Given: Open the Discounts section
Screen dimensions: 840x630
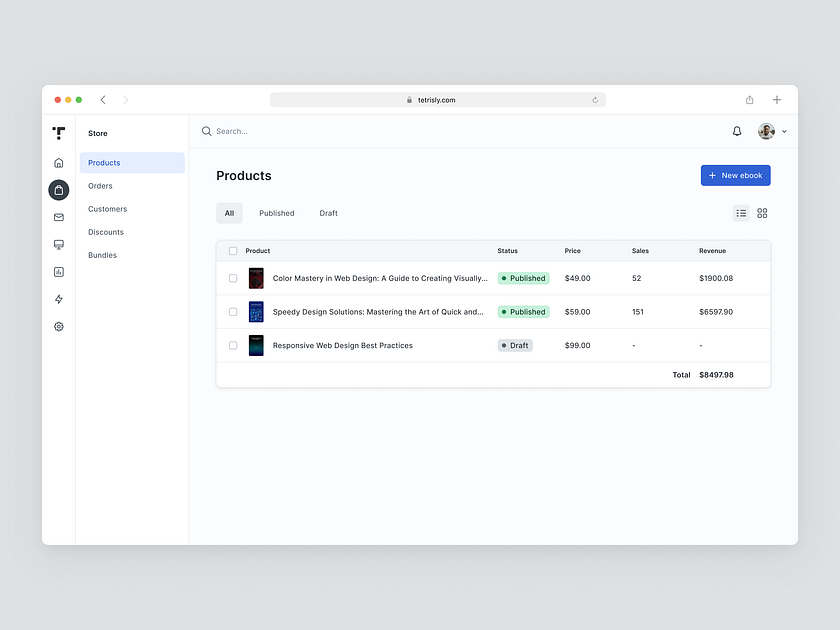Looking at the screenshot, I should tap(104, 231).
